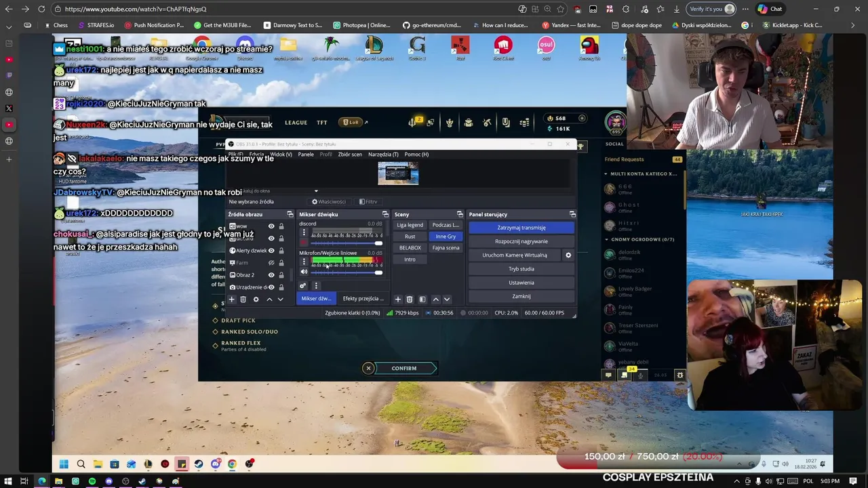
Task: Add a new scene in OBS Sceny panel
Action: pyautogui.click(x=398, y=300)
